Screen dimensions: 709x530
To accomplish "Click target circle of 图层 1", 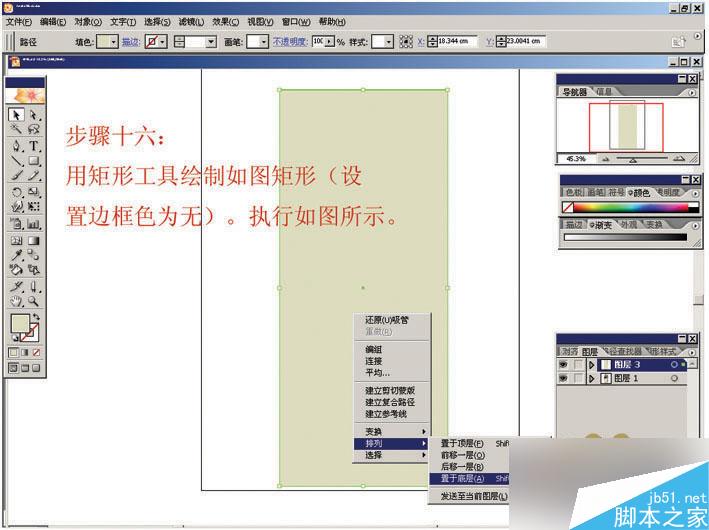I will click(674, 378).
